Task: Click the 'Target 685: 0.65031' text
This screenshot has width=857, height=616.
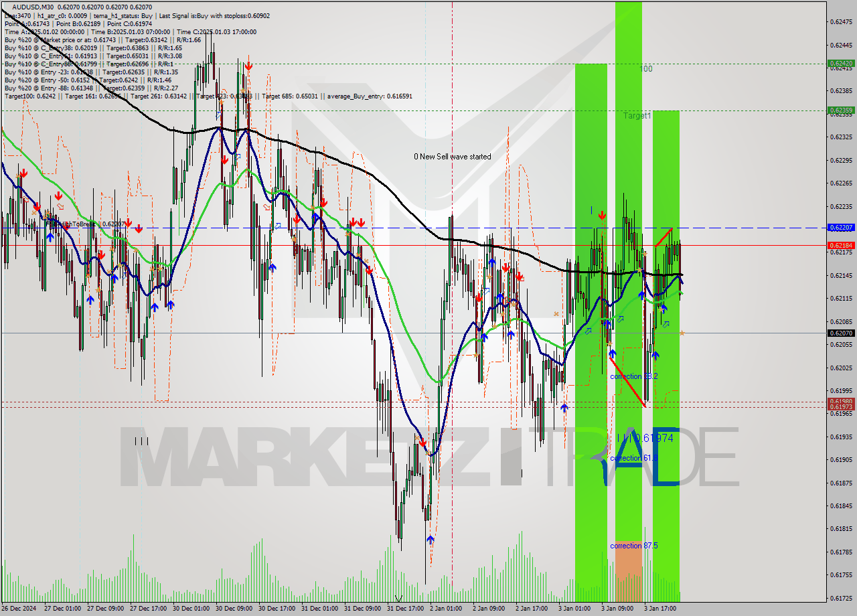Action: 291,96
